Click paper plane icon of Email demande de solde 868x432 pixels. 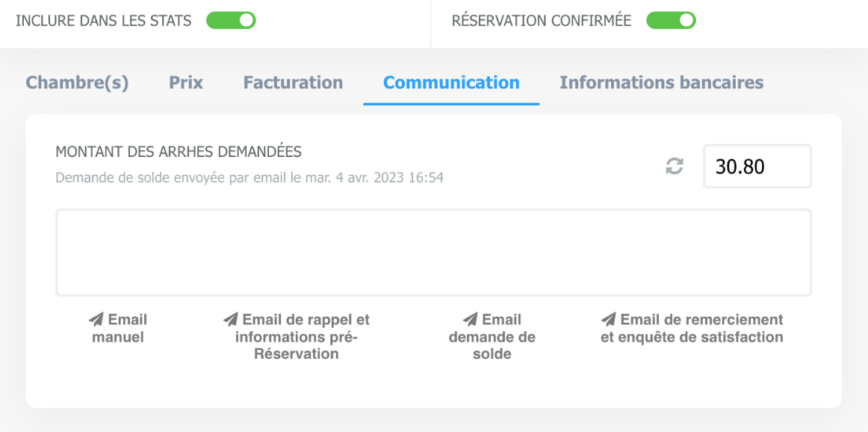coord(470,320)
